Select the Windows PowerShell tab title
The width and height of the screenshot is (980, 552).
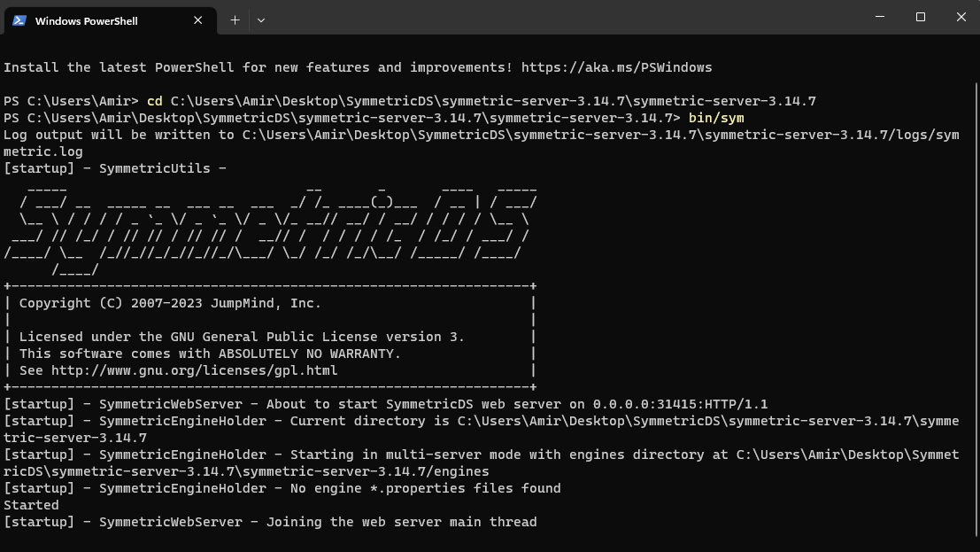point(86,20)
